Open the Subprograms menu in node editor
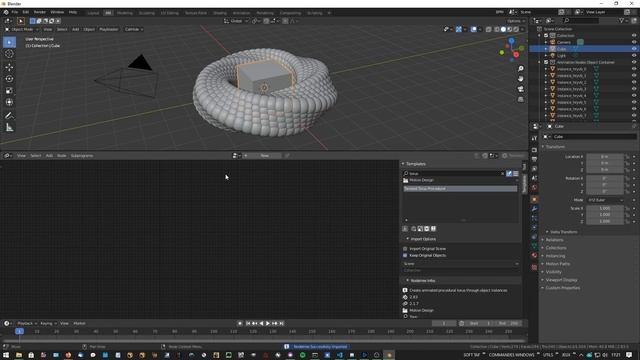Image resolution: width=640 pixels, height=360 pixels. tap(82, 156)
